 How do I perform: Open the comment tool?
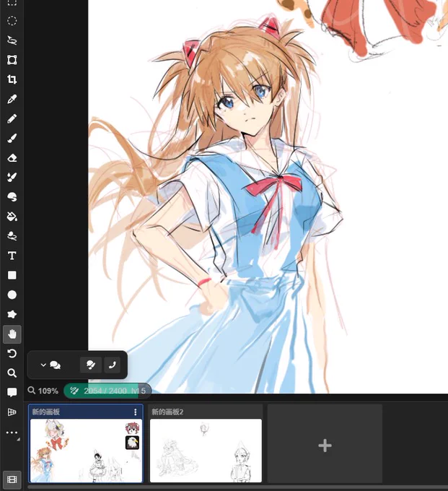point(12,392)
